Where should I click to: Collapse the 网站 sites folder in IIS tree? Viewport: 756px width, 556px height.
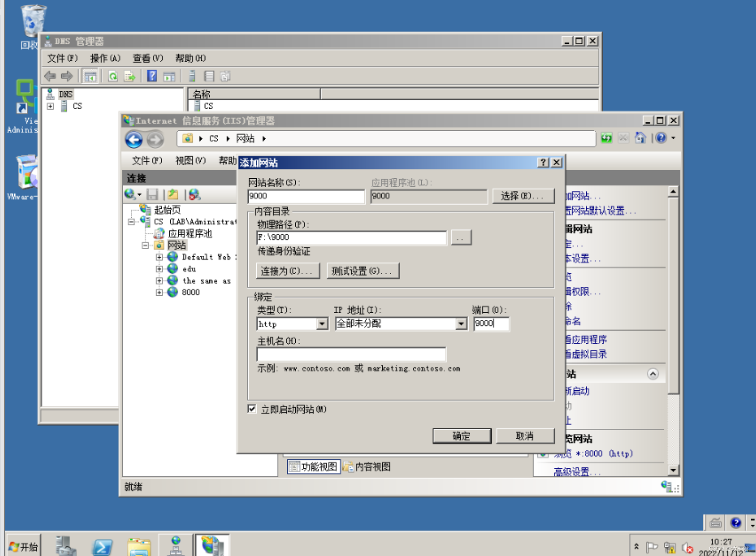145,245
